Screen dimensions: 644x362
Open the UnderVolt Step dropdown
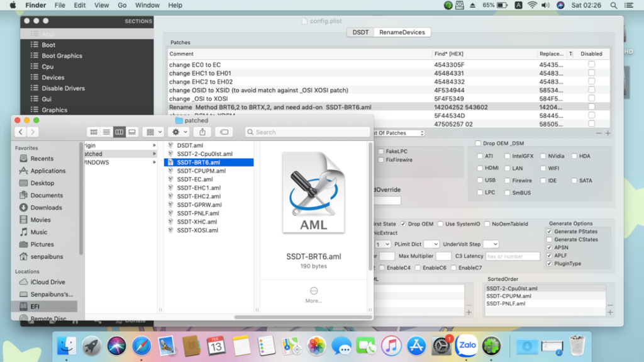click(x=491, y=244)
